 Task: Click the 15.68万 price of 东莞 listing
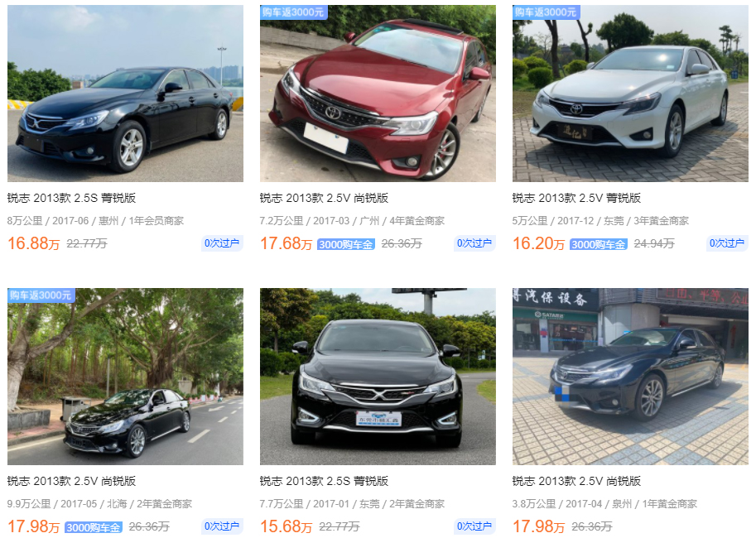287,526
